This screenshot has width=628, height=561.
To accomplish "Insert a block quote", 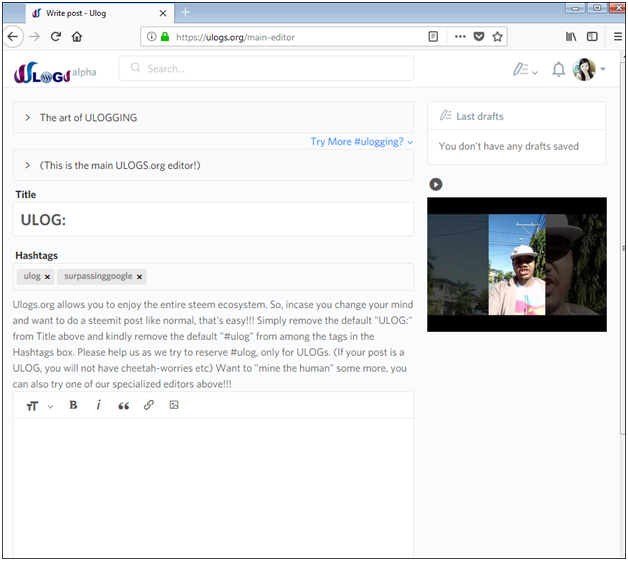I will pos(123,406).
